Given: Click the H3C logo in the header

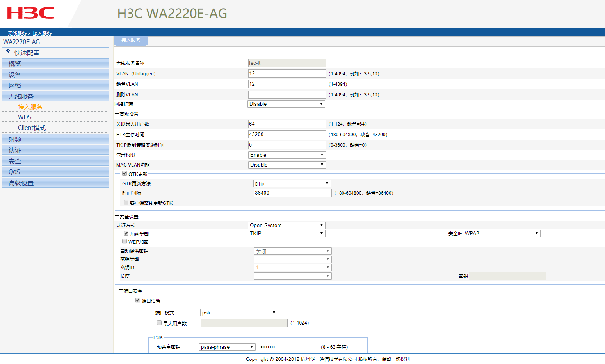Looking at the screenshot, I should [x=31, y=13].
